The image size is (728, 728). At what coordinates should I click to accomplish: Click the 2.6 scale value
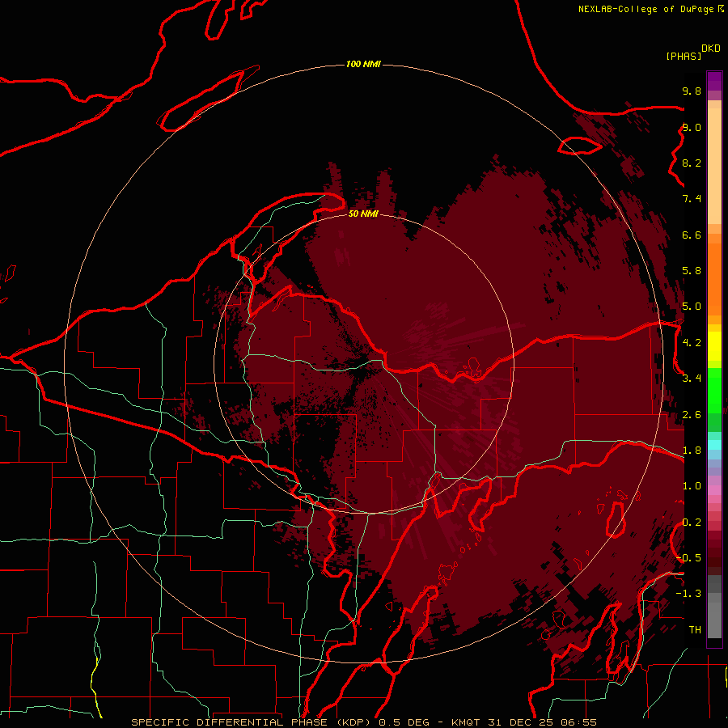click(x=692, y=415)
